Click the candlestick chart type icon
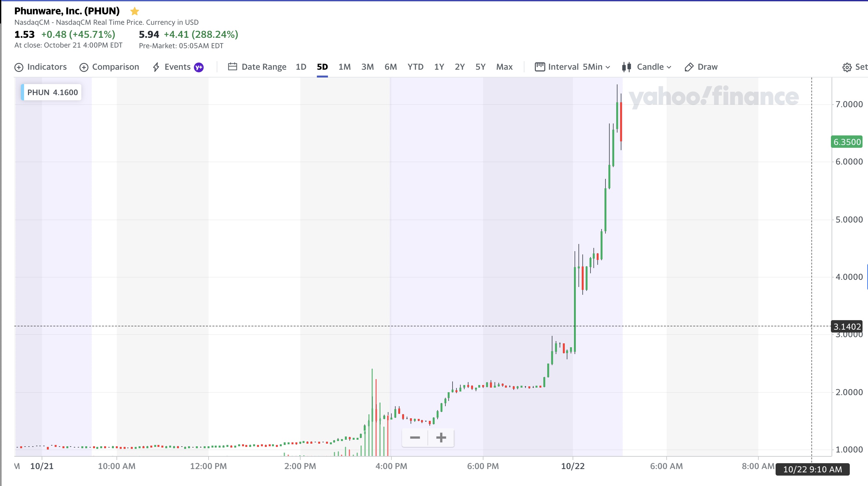The height and width of the screenshot is (486, 868). (626, 67)
